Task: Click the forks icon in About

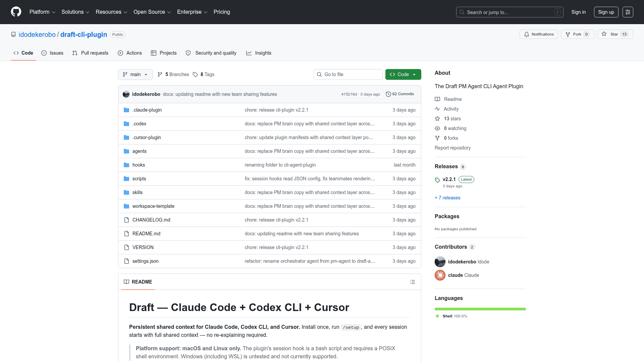Action: [437, 138]
